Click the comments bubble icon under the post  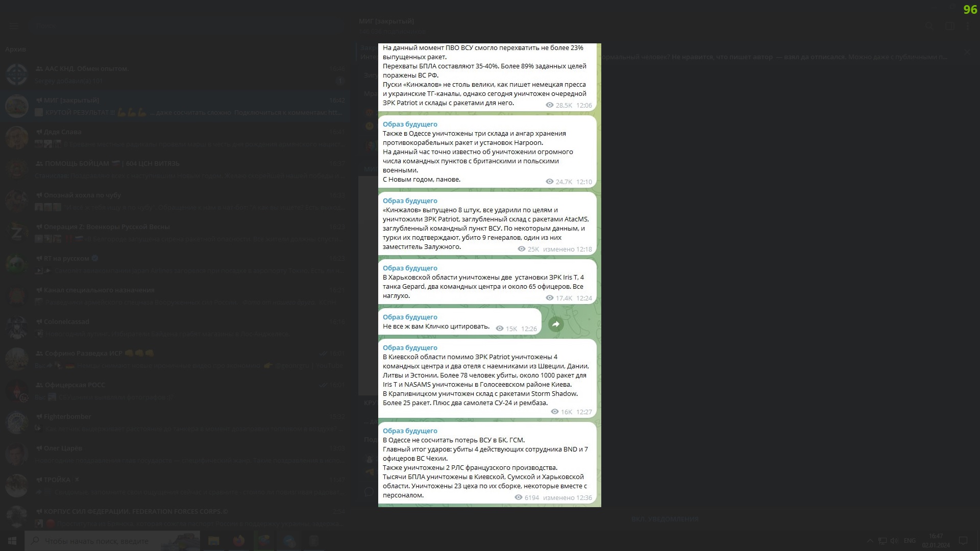pos(369,492)
